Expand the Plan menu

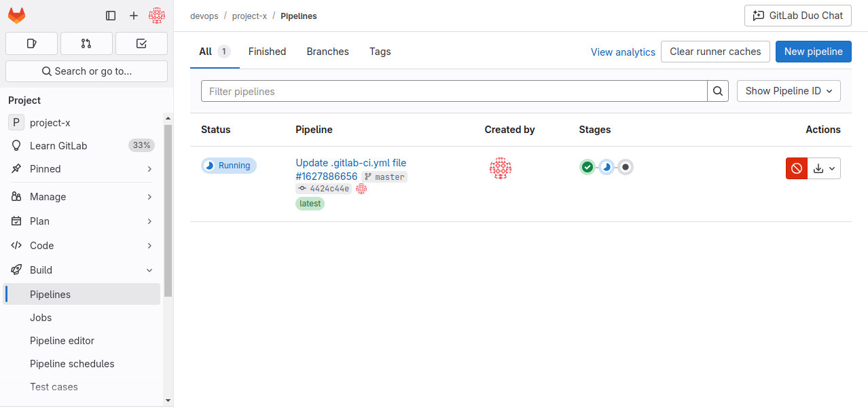pos(82,221)
